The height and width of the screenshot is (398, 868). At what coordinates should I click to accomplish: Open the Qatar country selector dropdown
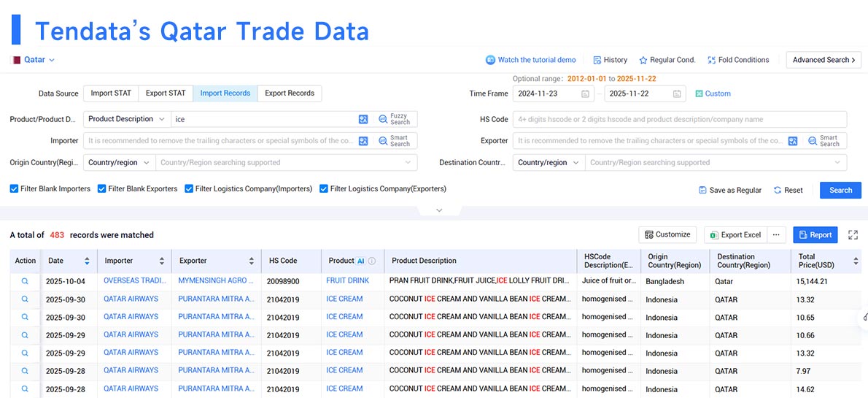[34, 60]
